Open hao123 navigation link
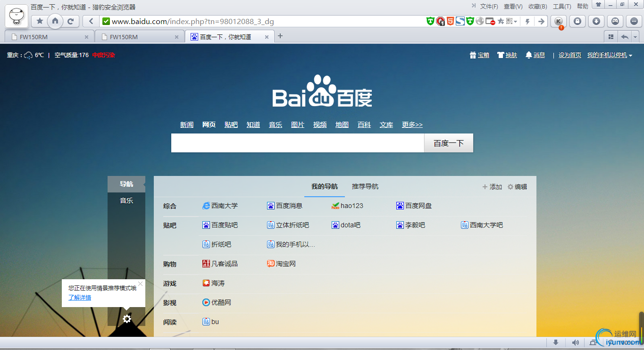The width and height of the screenshot is (644, 350). tap(348, 206)
